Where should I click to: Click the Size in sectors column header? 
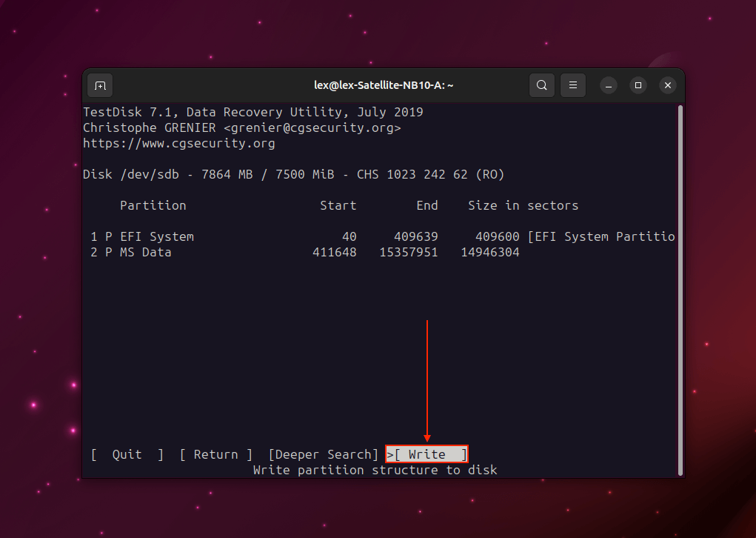tap(523, 205)
